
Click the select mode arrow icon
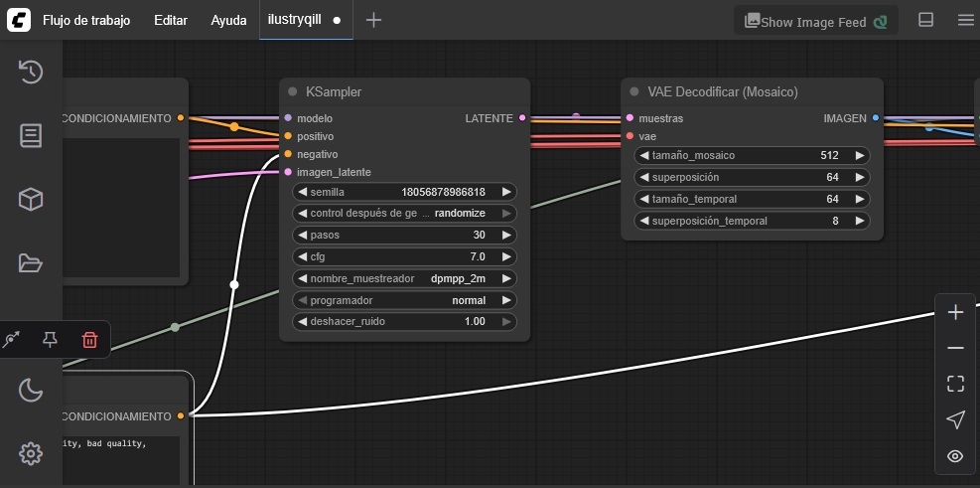point(955,419)
